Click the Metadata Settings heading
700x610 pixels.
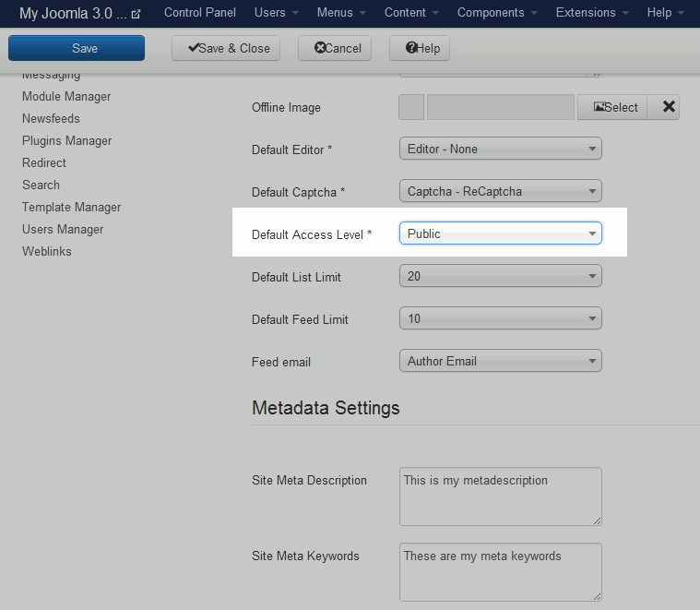point(326,408)
